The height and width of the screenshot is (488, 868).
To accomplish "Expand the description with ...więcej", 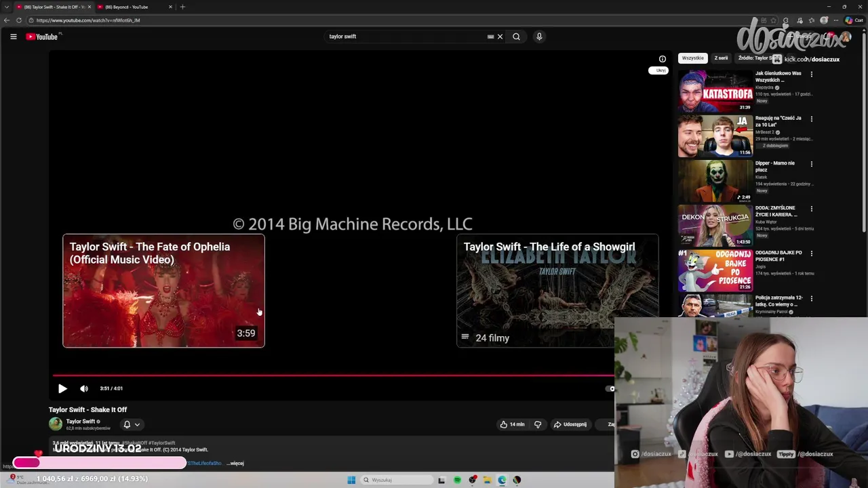I will tap(236, 463).
